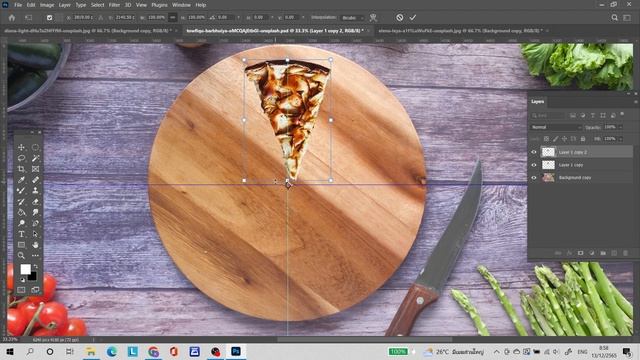The width and height of the screenshot is (640, 360).
Task: Open the Fill dropdown arrow
Action: pyautogui.click(x=620, y=139)
